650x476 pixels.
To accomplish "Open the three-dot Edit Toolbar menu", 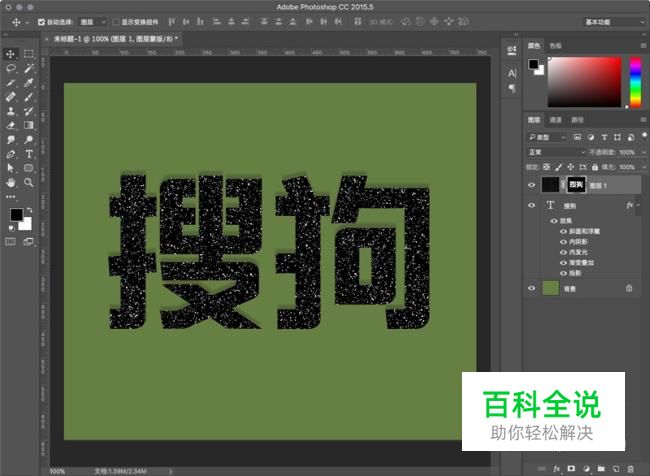I will 10,197.
